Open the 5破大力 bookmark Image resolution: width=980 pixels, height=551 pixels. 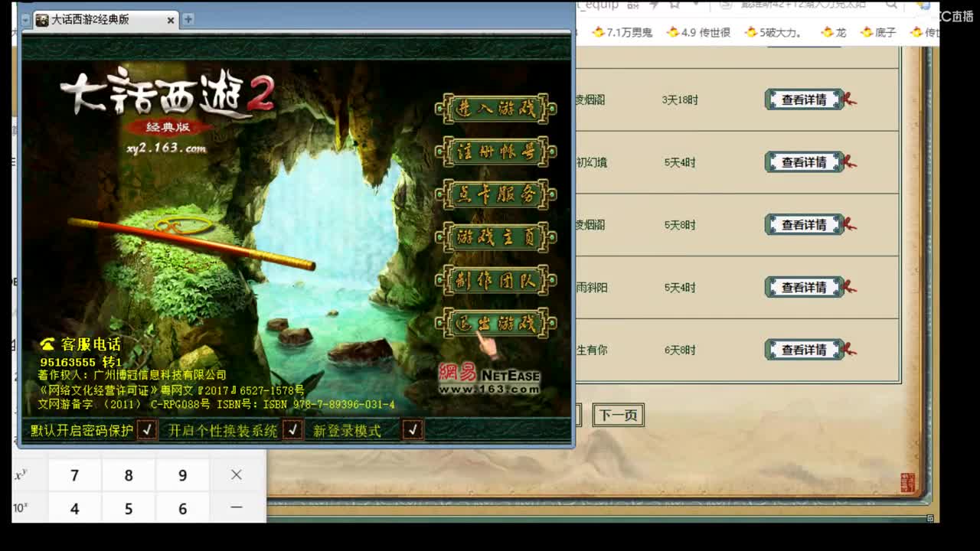point(772,32)
